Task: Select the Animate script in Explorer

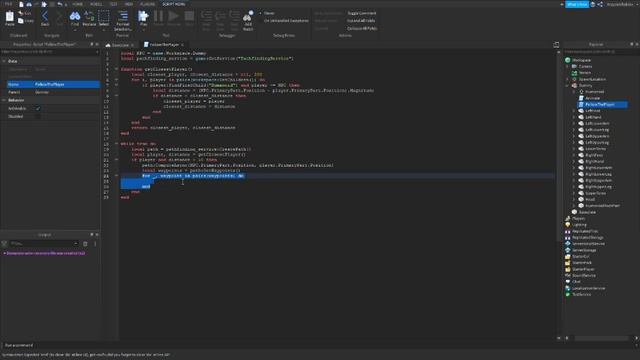Action: pos(592,98)
